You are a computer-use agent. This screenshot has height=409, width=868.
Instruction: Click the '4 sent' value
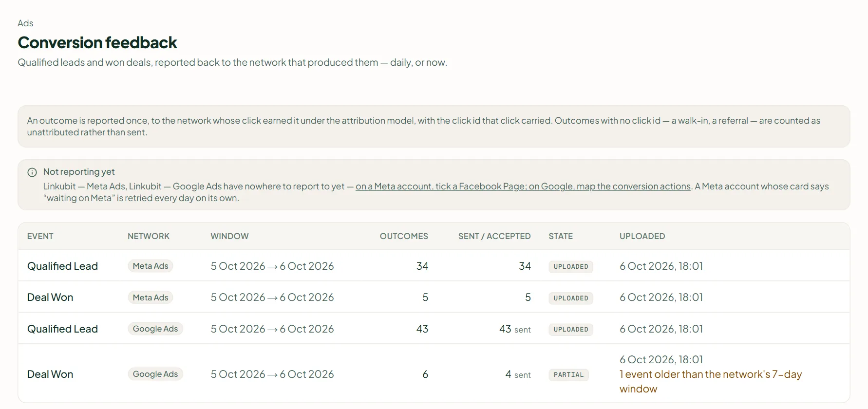tap(518, 374)
